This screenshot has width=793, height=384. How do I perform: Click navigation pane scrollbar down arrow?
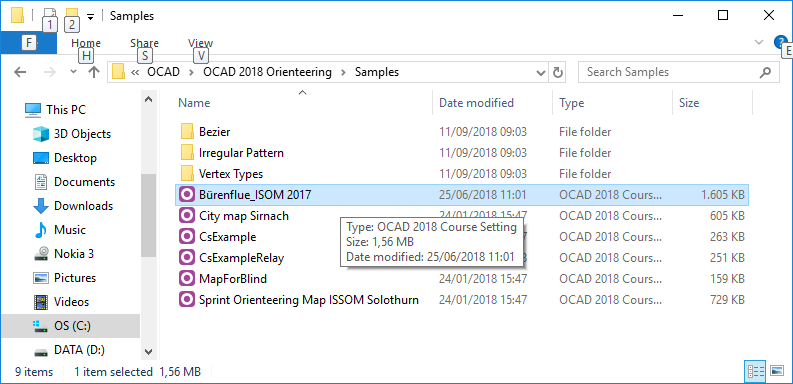point(148,351)
